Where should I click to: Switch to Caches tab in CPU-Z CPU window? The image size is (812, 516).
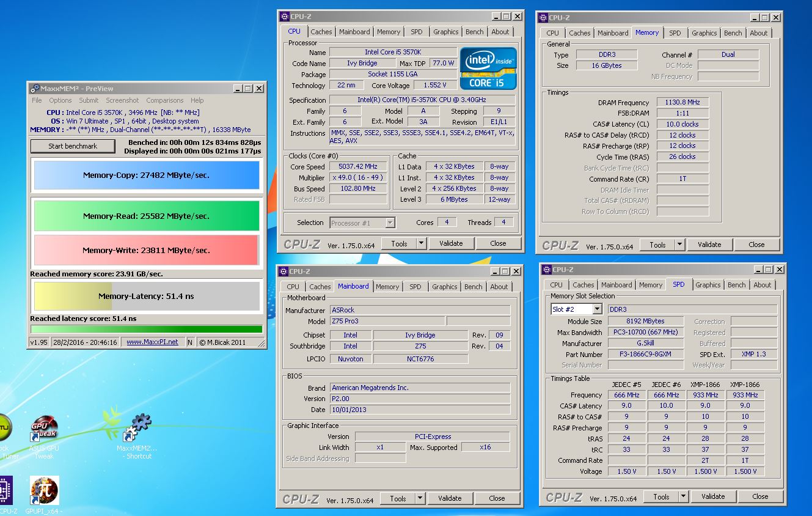coord(321,32)
